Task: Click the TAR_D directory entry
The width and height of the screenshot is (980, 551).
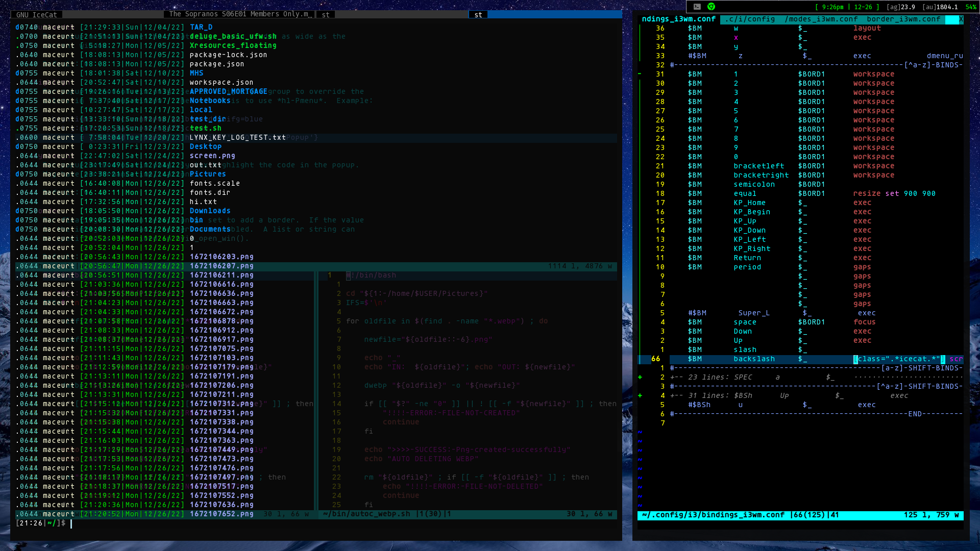Action: click(x=201, y=27)
